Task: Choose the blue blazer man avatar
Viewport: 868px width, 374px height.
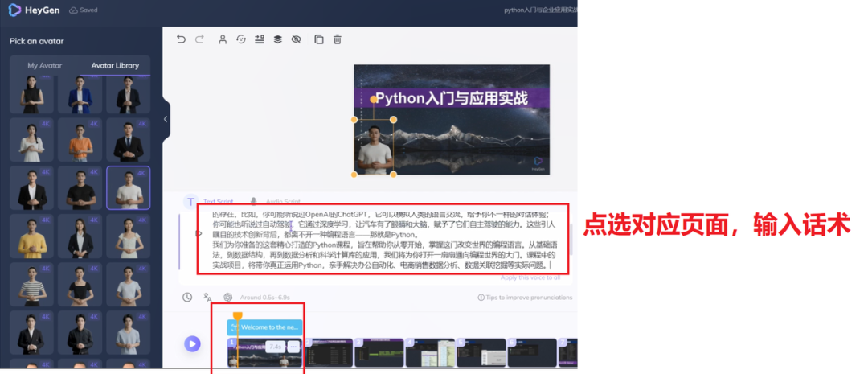Action: [x=80, y=94]
